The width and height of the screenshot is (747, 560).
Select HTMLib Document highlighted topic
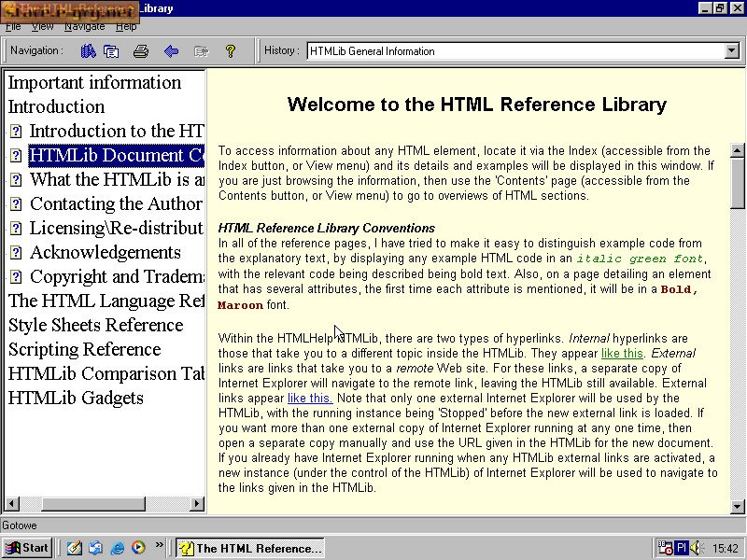point(117,155)
